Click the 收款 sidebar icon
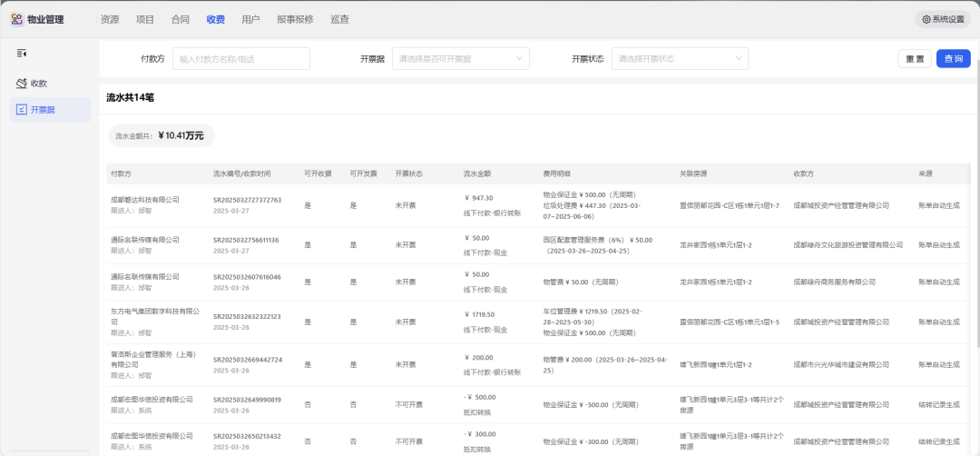The width and height of the screenshot is (980, 456). (22, 84)
